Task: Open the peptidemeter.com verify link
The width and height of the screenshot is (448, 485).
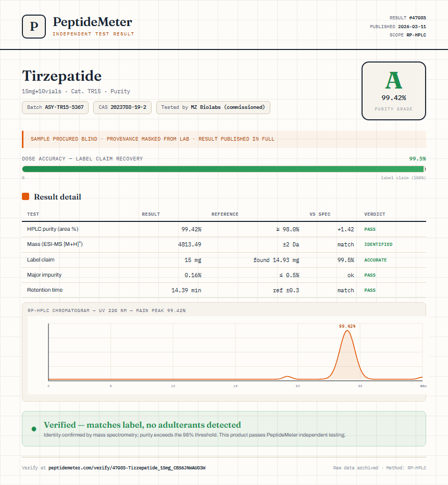Action: pyautogui.click(x=127, y=468)
